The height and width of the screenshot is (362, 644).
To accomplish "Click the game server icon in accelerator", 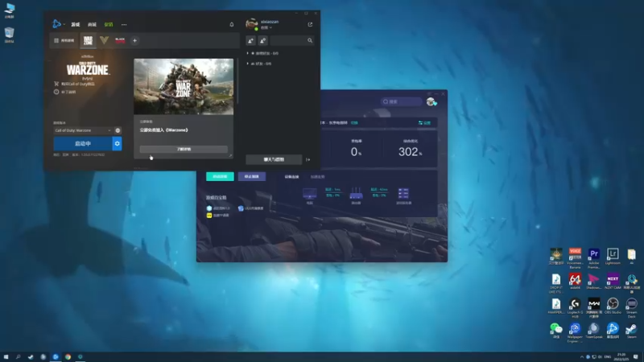I will click(403, 194).
